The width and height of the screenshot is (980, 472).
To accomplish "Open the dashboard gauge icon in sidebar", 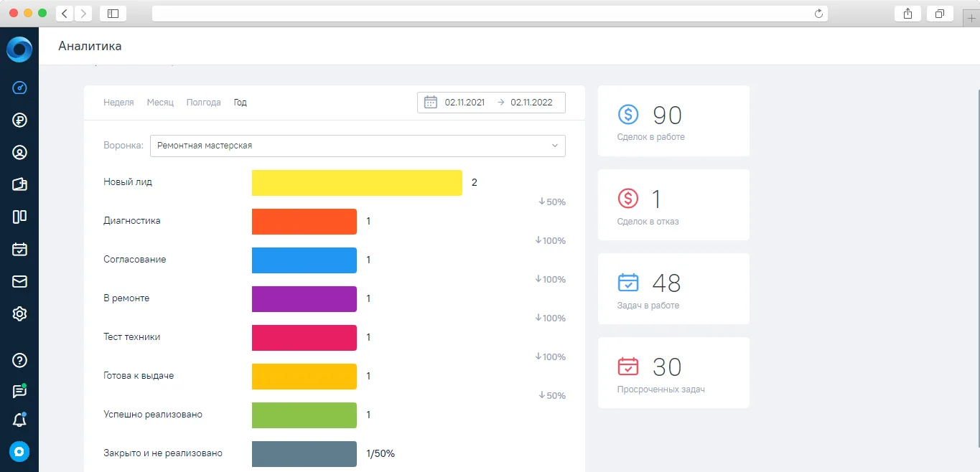I will point(19,88).
